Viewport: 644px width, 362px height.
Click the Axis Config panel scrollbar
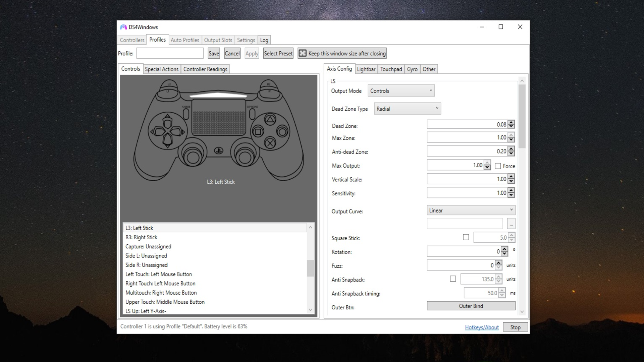coord(522,116)
